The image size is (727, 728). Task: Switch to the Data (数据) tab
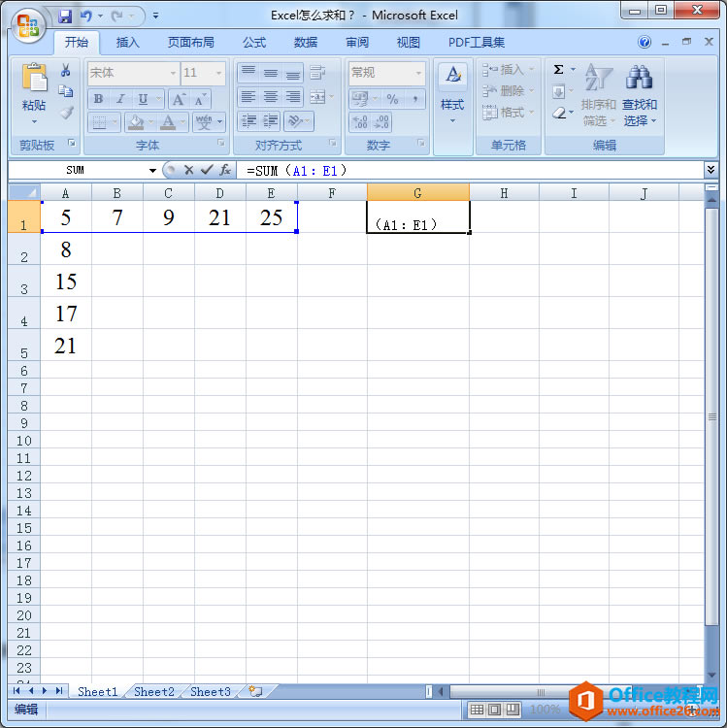[306, 43]
